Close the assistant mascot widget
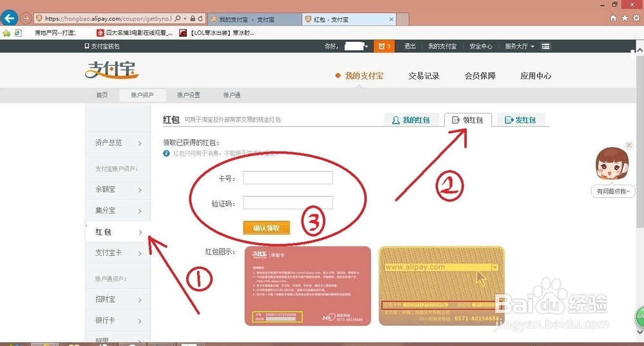 629,145
